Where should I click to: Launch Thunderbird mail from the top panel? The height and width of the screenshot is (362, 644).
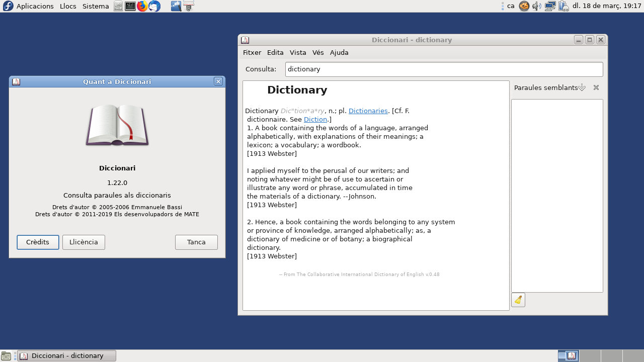pos(154,6)
